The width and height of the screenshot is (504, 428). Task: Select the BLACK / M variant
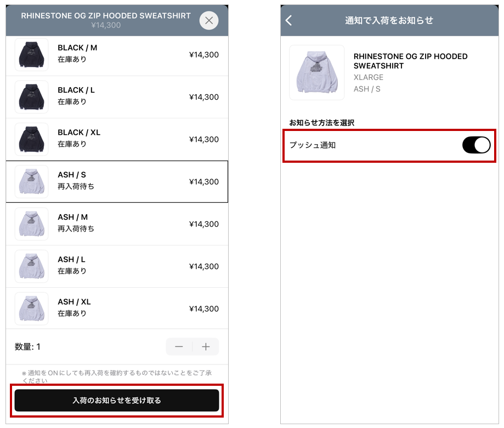pyautogui.click(x=117, y=55)
